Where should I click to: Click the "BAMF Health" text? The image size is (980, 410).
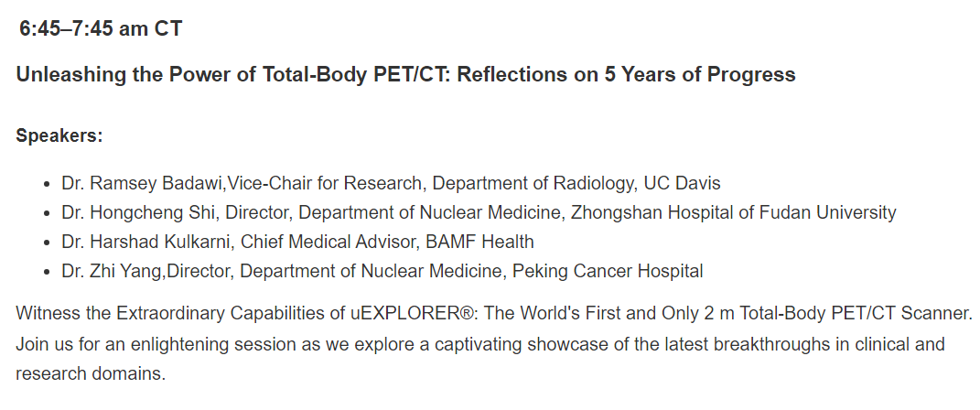[479, 243]
